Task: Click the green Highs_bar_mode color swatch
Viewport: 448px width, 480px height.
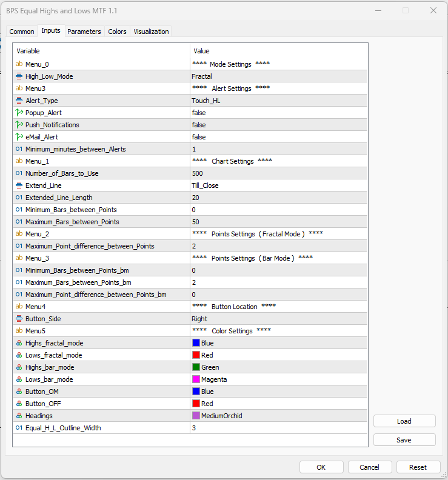Action: point(196,367)
